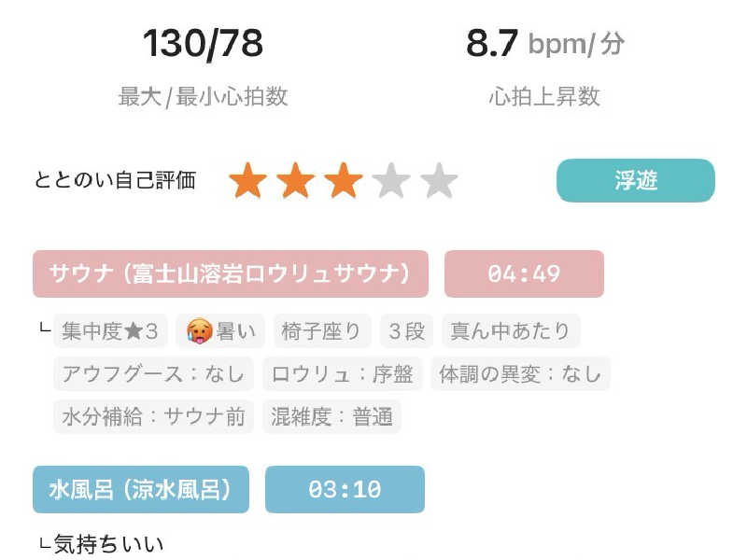Select the 03:10 water bath time badge
Image resolution: width=747 pixels, height=560 pixels.
click(x=345, y=489)
